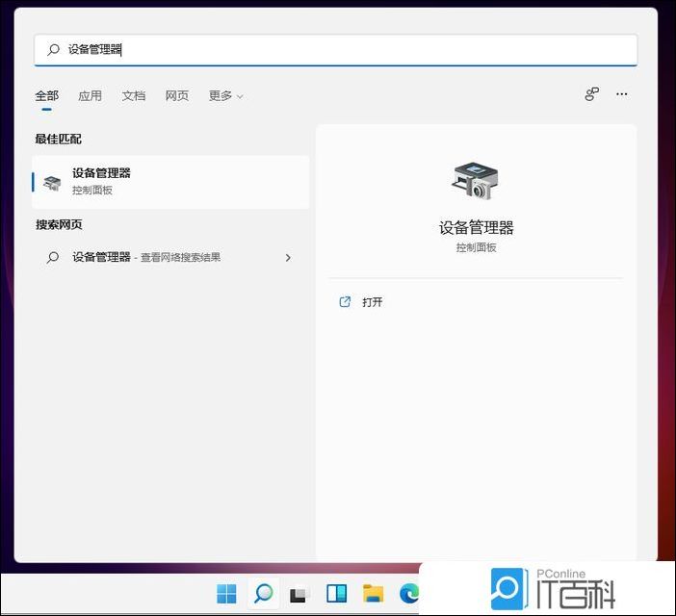The width and height of the screenshot is (676, 616).
Task: Open the Widgets panel from taskbar
Action: pos(336,594)
